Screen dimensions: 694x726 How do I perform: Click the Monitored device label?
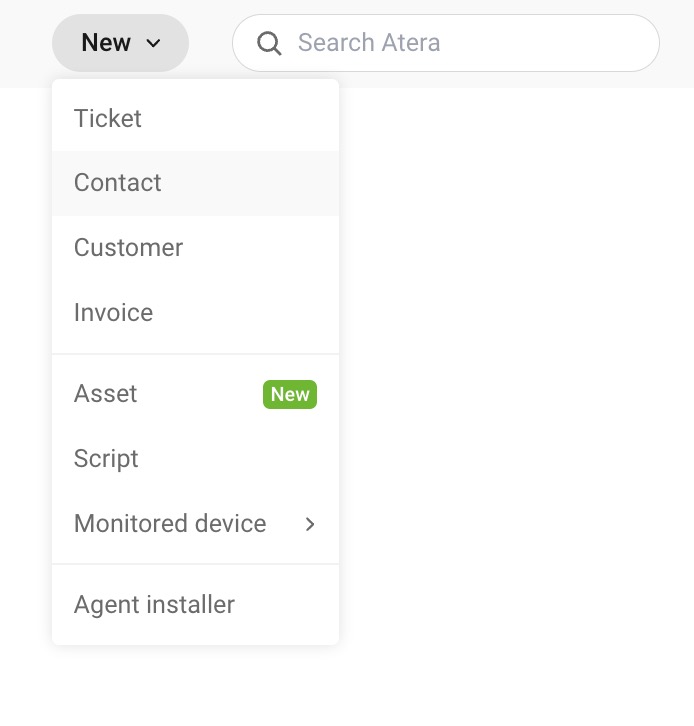point(170,524)
